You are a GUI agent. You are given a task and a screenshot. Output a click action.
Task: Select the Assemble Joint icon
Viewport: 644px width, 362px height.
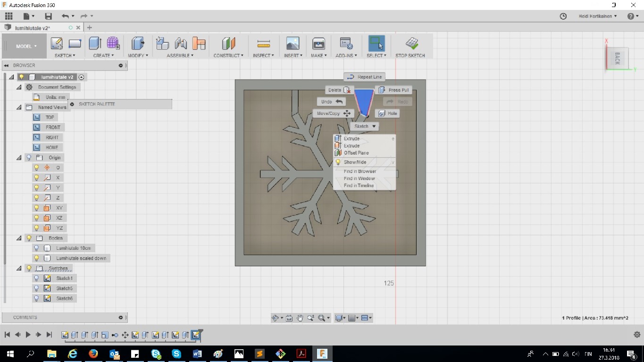coord(181,44)
